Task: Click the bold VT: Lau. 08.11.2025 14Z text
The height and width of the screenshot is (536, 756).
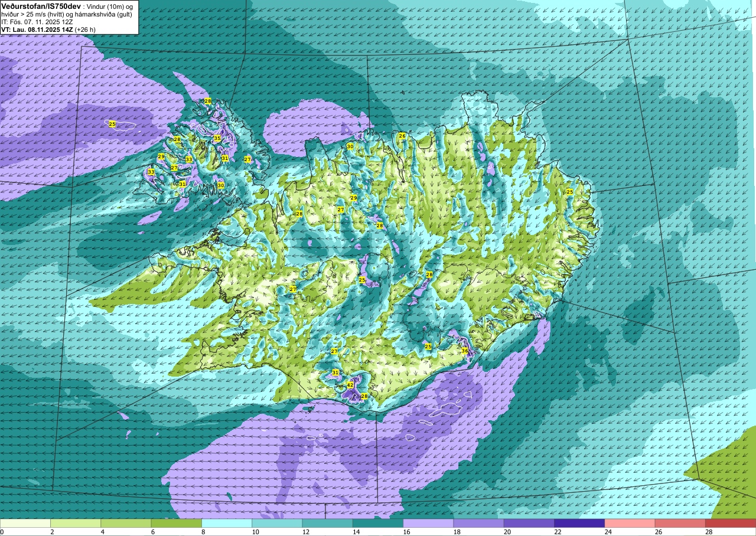Action: (37, 30)
